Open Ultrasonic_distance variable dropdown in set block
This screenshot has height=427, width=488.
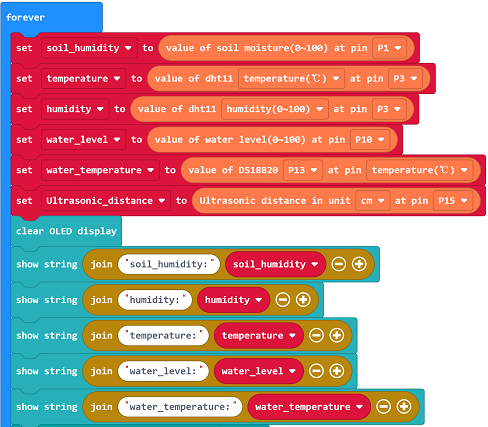[x=106, y=201]
